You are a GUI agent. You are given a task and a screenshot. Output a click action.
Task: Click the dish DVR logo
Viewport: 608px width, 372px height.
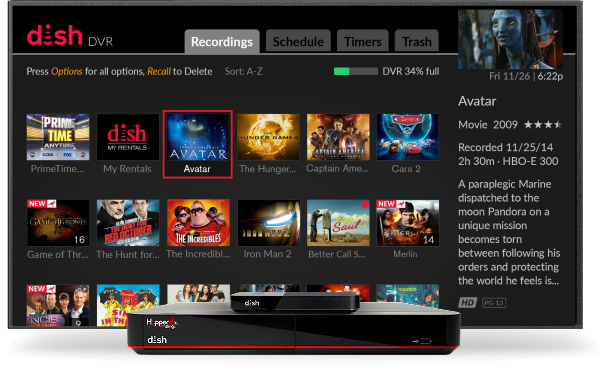pyautogui.click(x=70, y=36)
